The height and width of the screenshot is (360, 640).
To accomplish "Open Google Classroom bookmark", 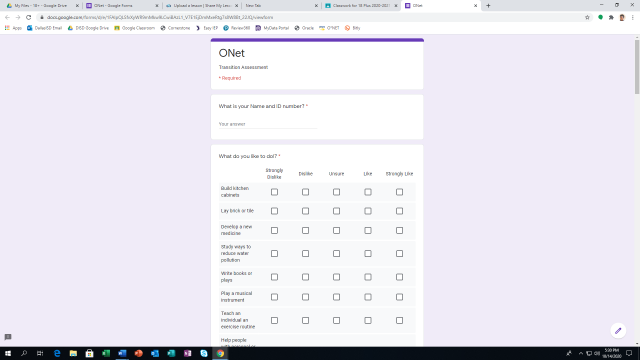I will point(135,28).
